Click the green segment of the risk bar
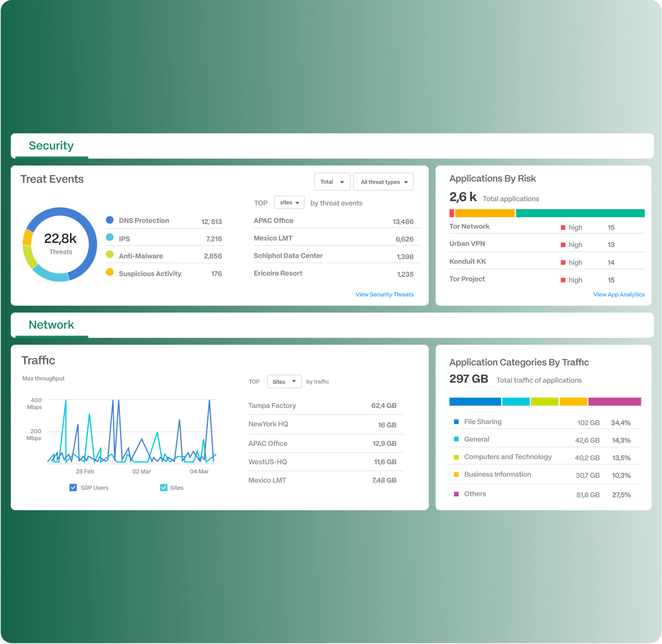This screenshot has width=662, height=644. (580, 213)
